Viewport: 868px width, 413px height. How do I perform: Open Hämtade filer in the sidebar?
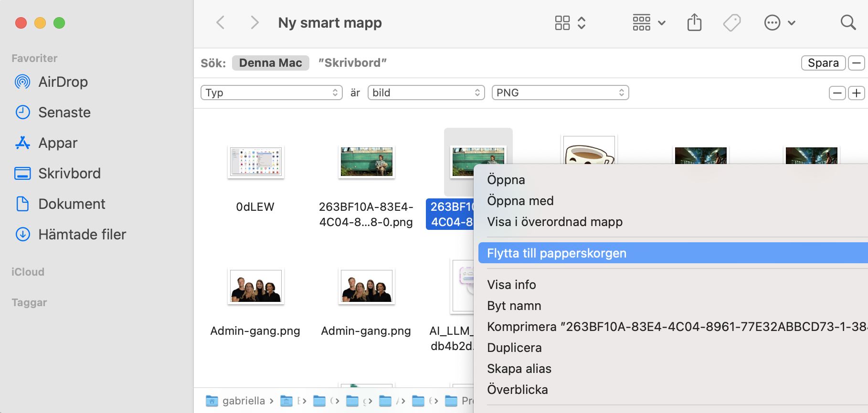tap(71, 235)
